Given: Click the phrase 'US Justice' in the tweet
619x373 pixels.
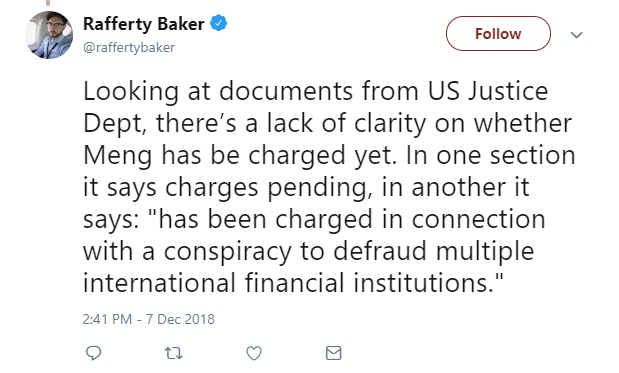Looking at the screenshot, I should tap(488, 91).
